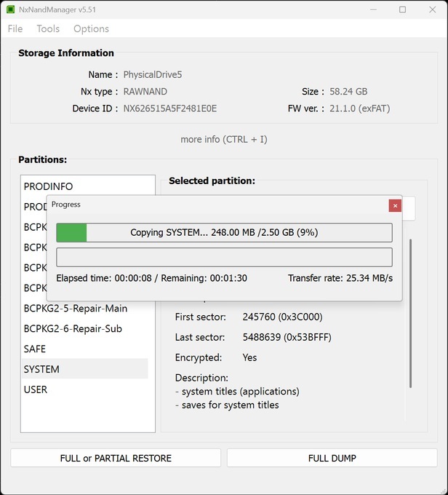
Task: Select the BCPKG2-6-Repair-Sub partition
Action: (x=73, y=328)
